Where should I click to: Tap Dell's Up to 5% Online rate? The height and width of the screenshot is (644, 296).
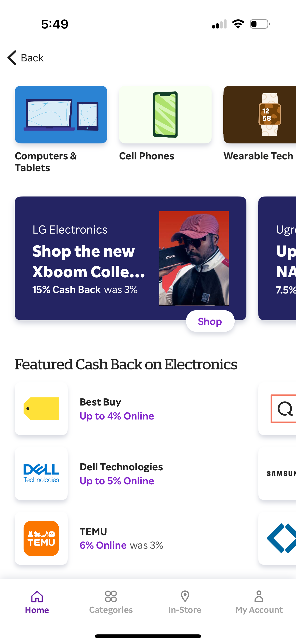click(x=116, y=480)
